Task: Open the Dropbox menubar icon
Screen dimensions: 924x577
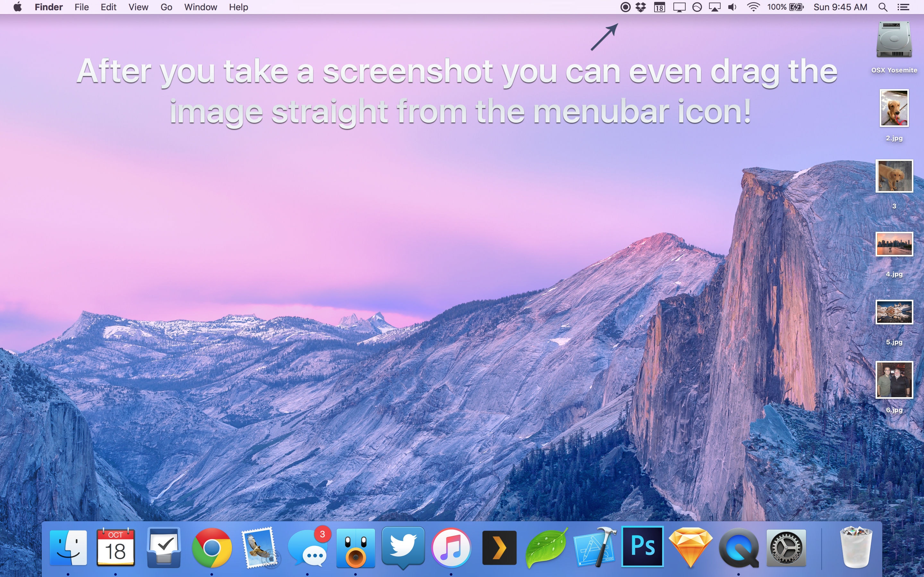Action: coord(641,7)
